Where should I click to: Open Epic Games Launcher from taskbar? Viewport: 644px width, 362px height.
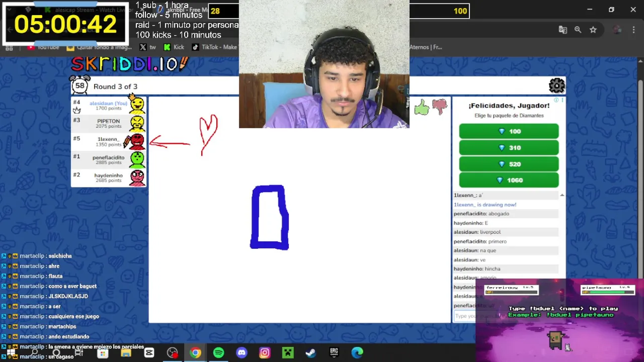pos(334,352)
